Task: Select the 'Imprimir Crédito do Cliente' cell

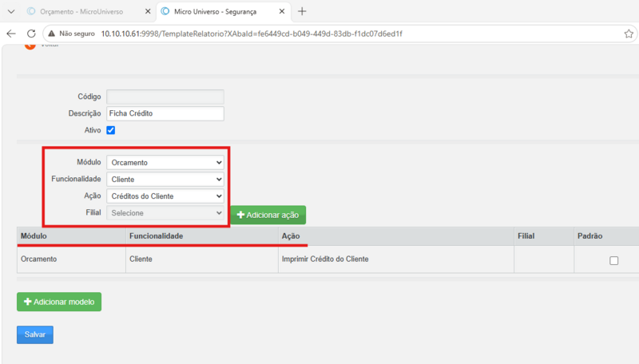Action: pyautogui.click(x=396, y=259)
